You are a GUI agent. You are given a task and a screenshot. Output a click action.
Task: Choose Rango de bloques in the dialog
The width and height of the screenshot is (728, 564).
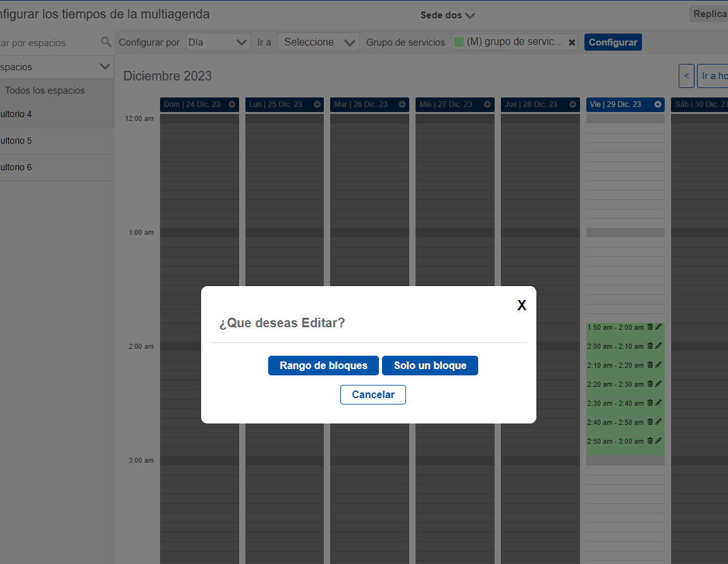click(x=323, y=365)
